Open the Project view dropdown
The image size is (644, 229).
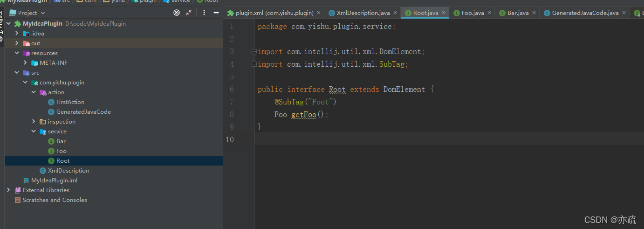[x=27, y=13]
